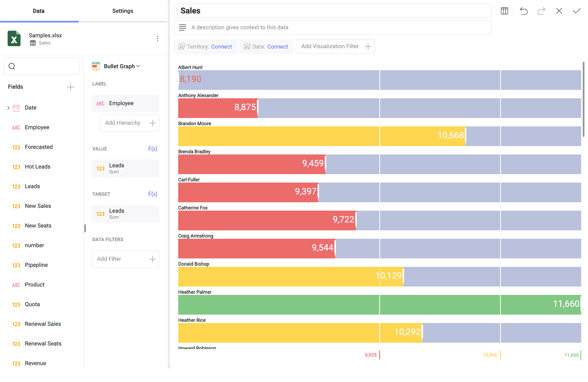Open the Samples.xlsx three-dot options menu
The image size is (588, 382).
(x=158, y=39)
